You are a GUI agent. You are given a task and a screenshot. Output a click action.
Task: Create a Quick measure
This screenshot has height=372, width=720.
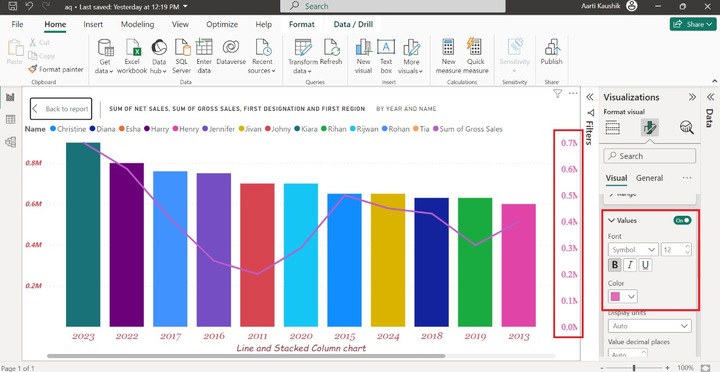(476, 56)
